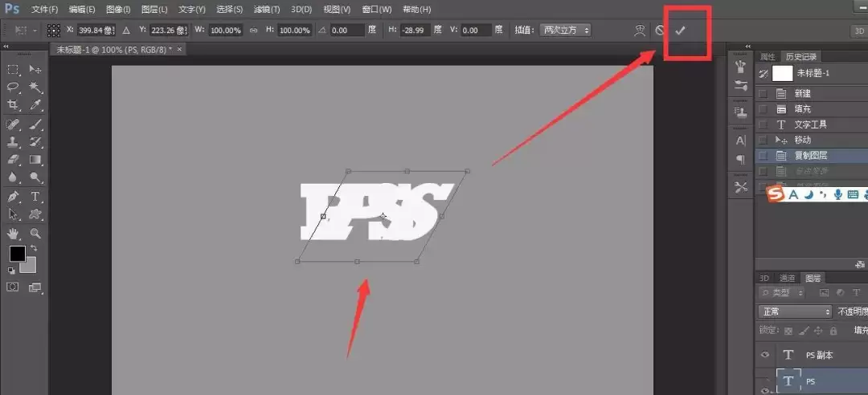
Task: Pick the Magic Wand tool
Action: coord(35,87)
